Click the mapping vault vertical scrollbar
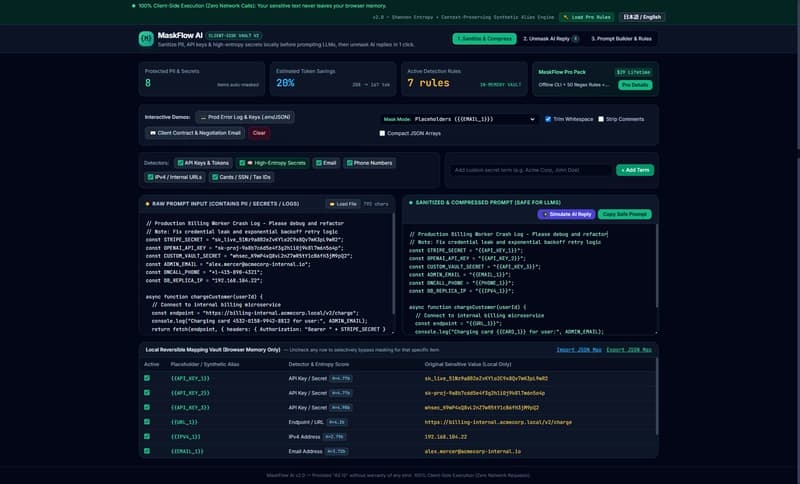This screenshot has width=800, height=484. point(656,396)
